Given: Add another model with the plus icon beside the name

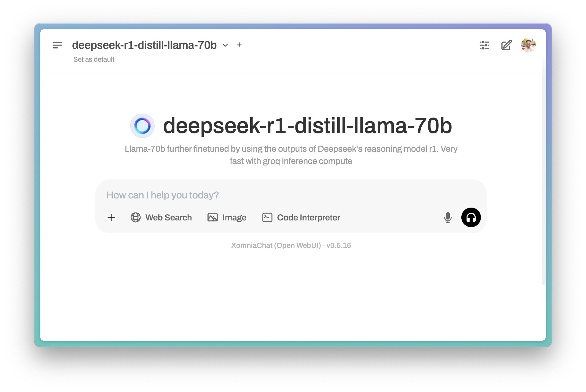Looking at the screenshot, I should [x=239, y=45].
